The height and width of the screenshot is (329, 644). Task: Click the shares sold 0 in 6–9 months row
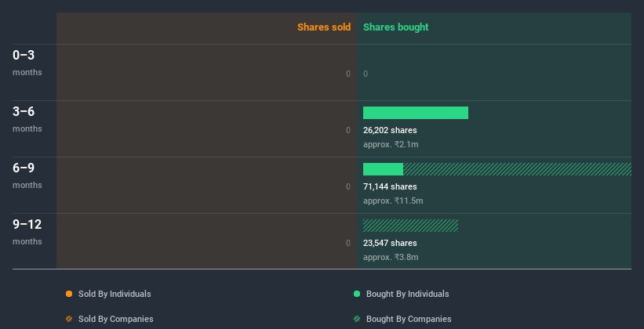coord(348,186)
